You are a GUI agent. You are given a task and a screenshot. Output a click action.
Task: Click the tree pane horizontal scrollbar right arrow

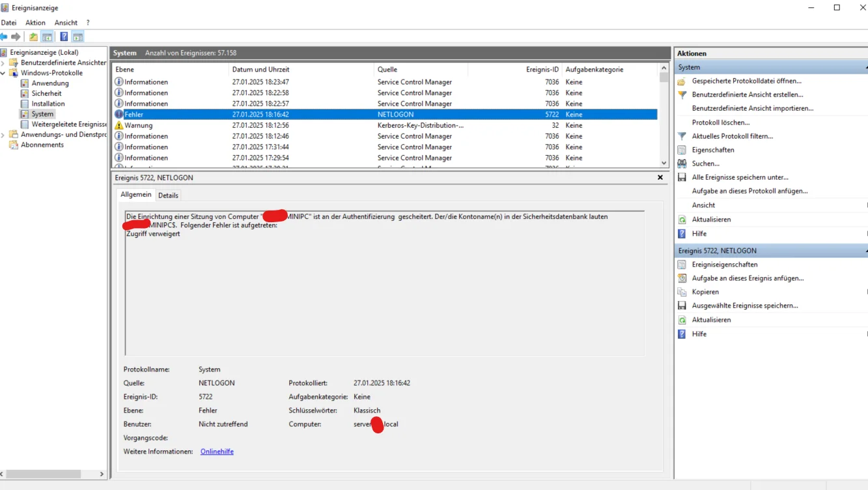point(102,474)
